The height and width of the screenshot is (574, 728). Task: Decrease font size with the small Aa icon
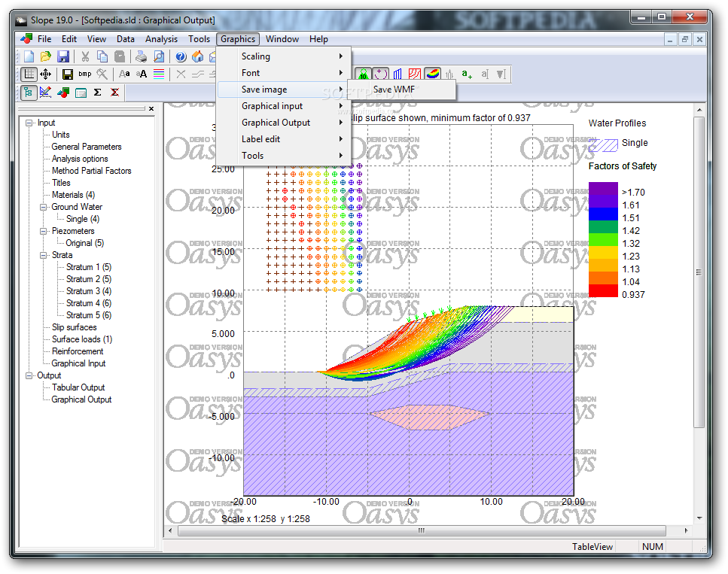[x=124, y=74]
